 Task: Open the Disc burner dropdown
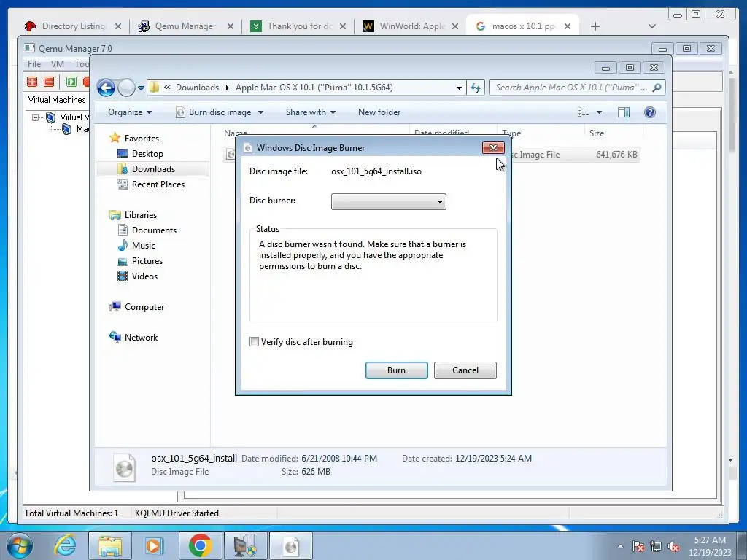(x=388, y=201)
